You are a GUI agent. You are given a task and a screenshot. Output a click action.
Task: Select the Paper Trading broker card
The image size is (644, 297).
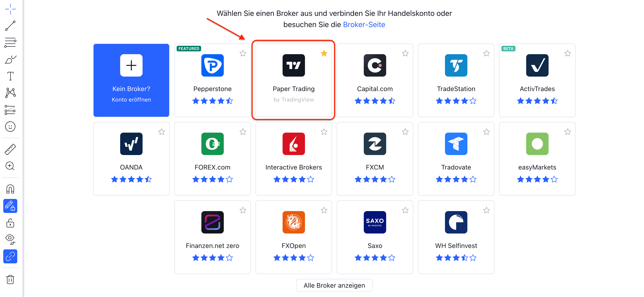tap(294, 80)
